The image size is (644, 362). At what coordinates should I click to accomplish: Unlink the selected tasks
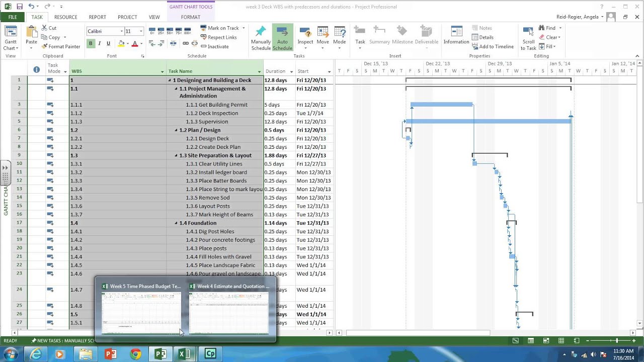[194, 44]
